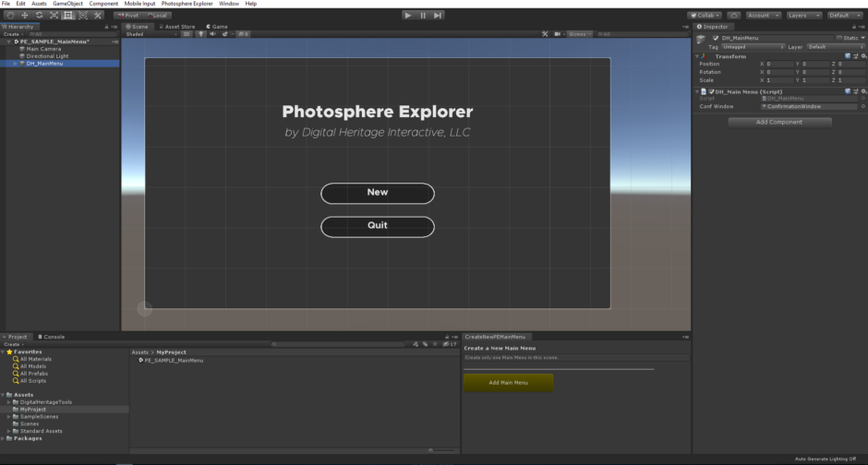Image resolution: width=868 pixels, height=465 pixels.
Task: Toggle hidden packages visibility in Project
Action: tap(450, 344)
